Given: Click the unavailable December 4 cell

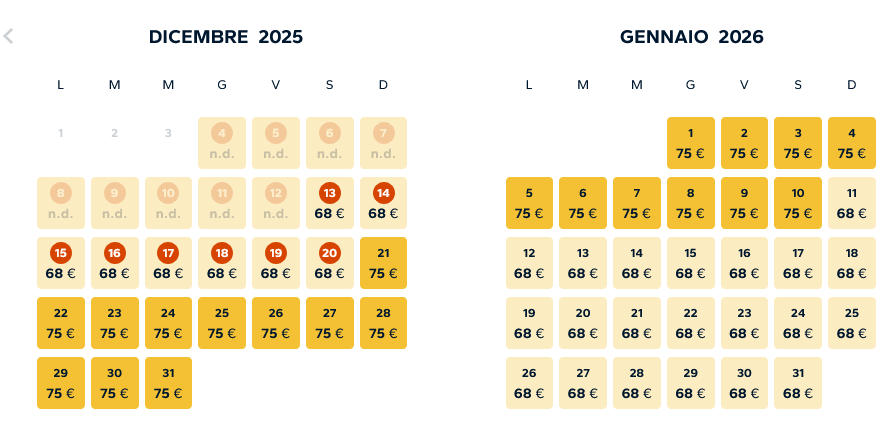Looking at the screenshot, I should [222, 143].
